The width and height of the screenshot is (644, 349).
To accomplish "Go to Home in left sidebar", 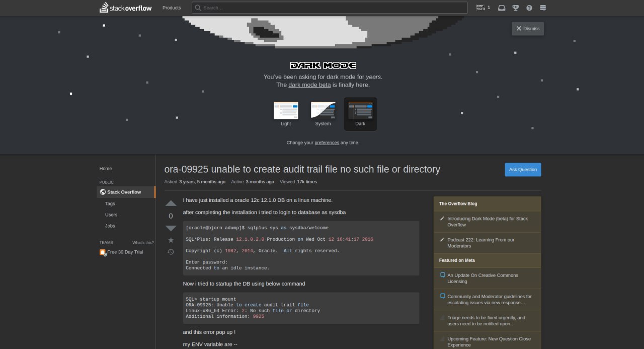I will pyautogui.click(x=106, y=168).
